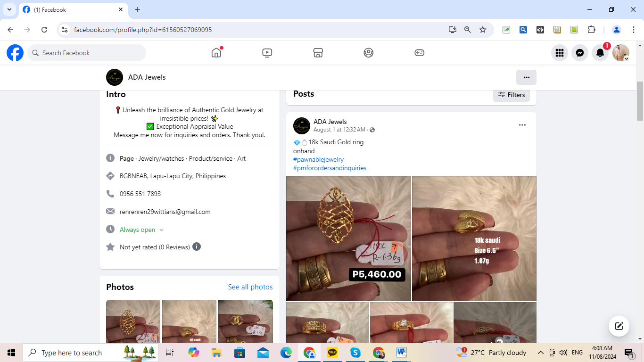Click the Facebook logo
The image size is (644, 362).
(x=15, y=53)
